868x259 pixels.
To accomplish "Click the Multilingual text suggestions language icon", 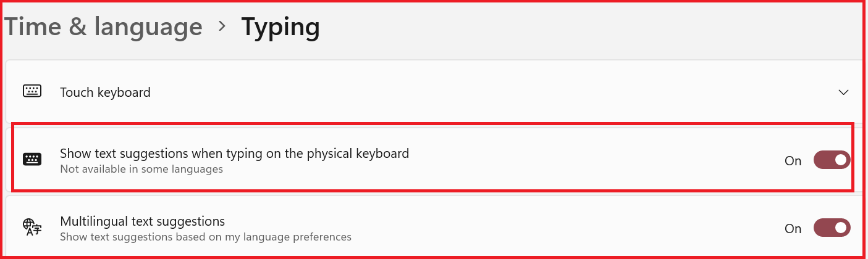I will [32, 228].
